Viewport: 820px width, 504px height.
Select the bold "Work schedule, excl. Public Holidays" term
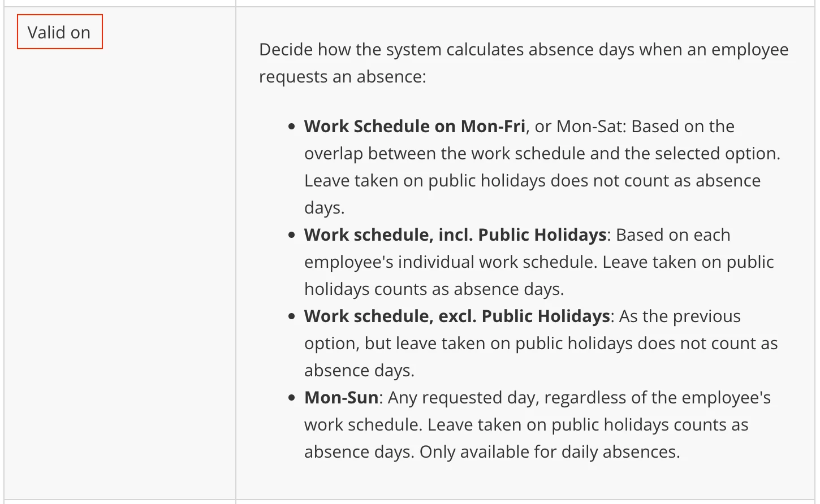point(457,316)
